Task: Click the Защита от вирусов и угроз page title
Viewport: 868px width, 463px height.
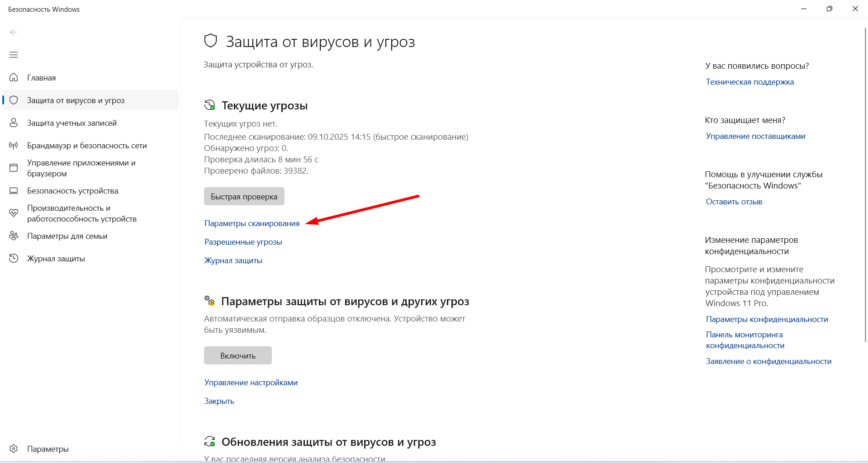Action: (320, 42)
